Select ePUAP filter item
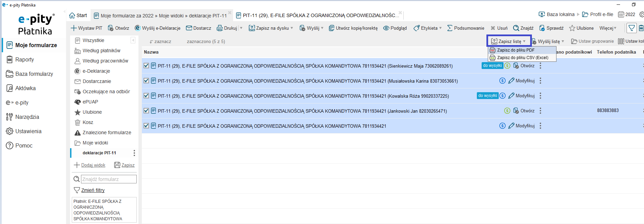This screenshot has width=644, height=224. coord(86,102)
